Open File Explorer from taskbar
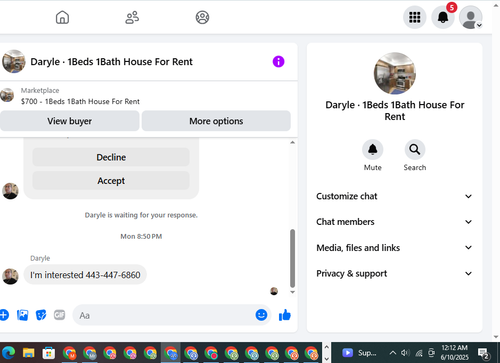 click(x=29, y=353)
